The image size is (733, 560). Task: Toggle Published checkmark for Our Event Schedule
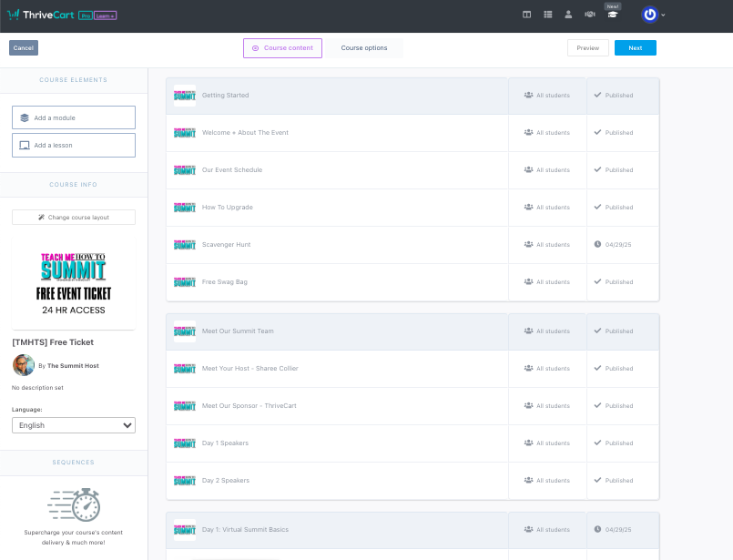(x=597, y=169)
